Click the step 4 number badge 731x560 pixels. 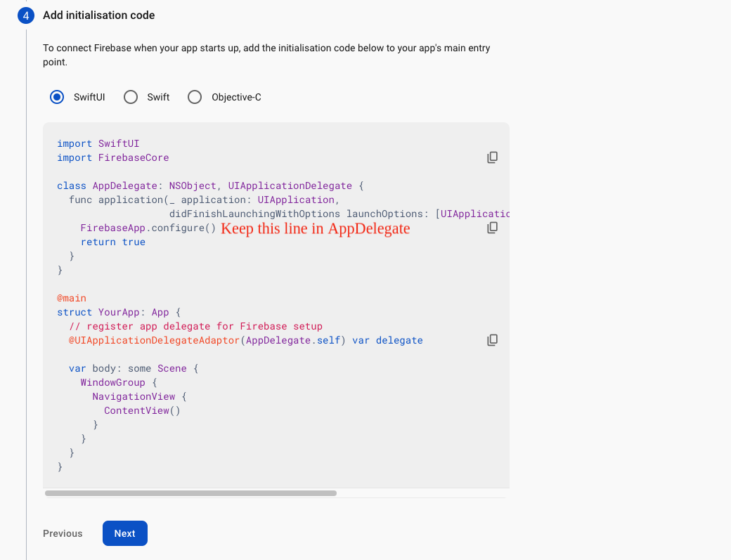coord(26,15)
